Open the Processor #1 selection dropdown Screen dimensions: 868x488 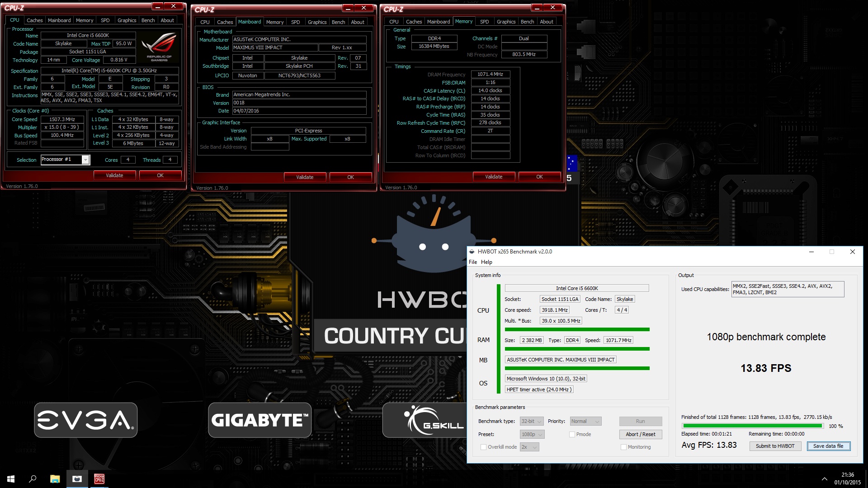click(66, 160)
